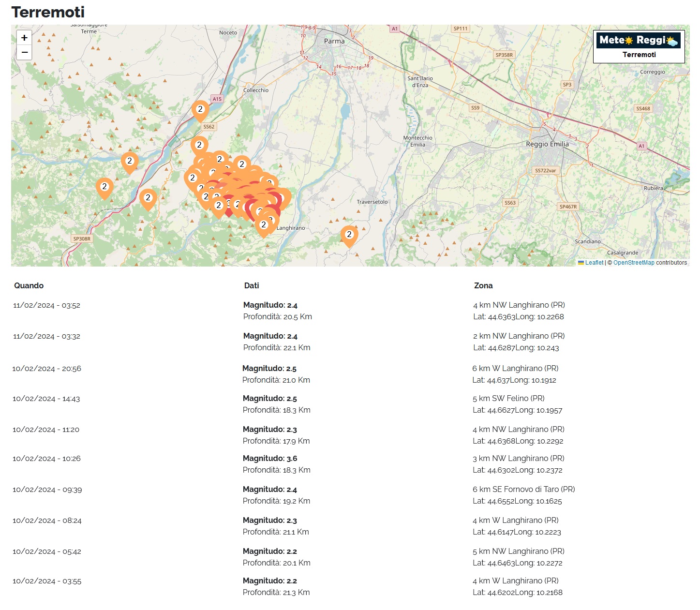Select the 11/02/2024 - 03:52 earthquake date

point(47,305)
